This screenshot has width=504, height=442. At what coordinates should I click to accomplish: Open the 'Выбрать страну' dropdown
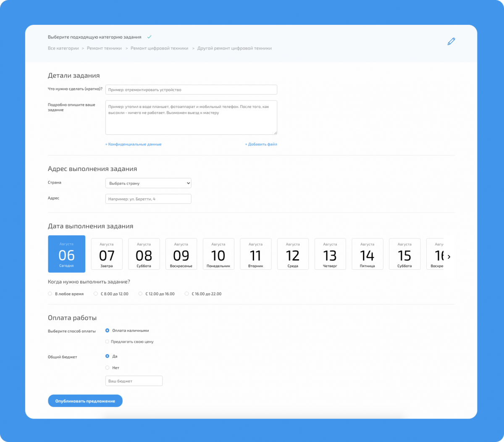click(148, 183)
